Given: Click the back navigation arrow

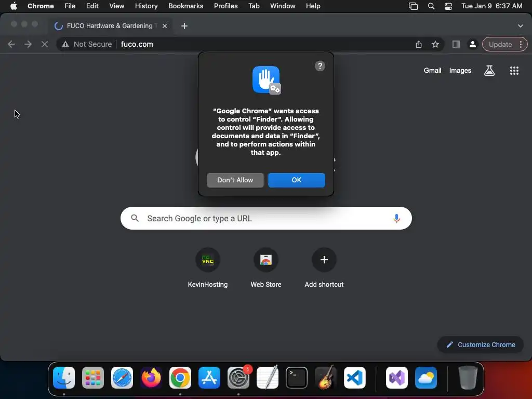Looking at the screenshot, I should [11, 45].
